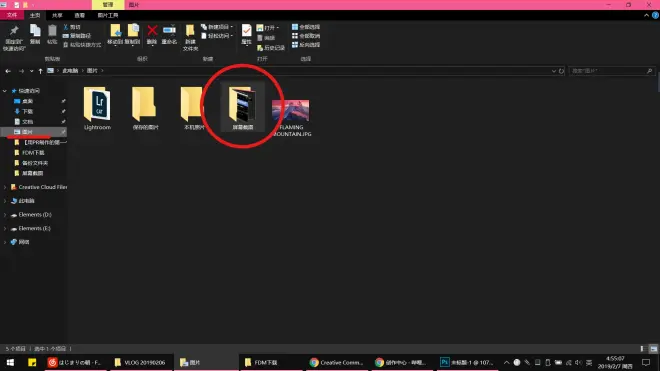Open Help with the blue question mark icon

655,15
